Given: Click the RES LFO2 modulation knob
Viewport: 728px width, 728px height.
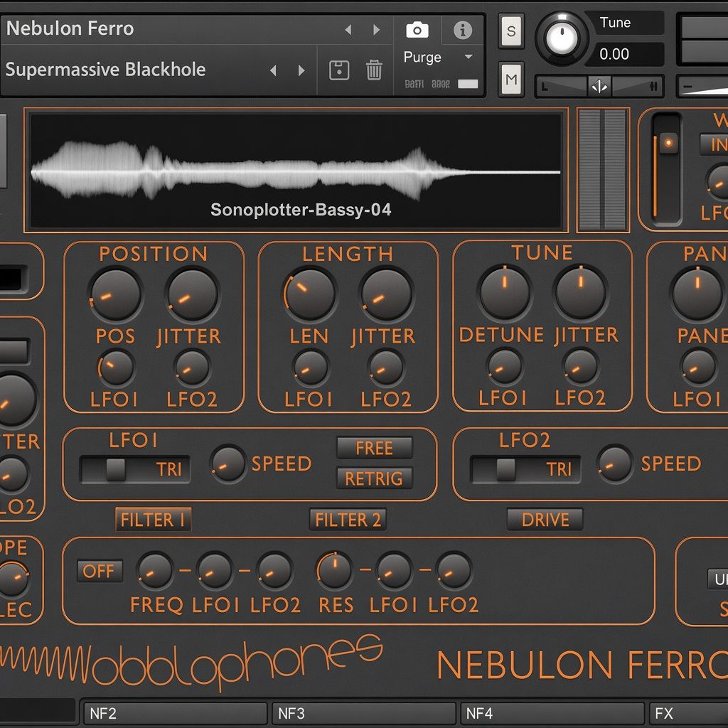Looking at the screenshot, I should [x=454, y=570].
